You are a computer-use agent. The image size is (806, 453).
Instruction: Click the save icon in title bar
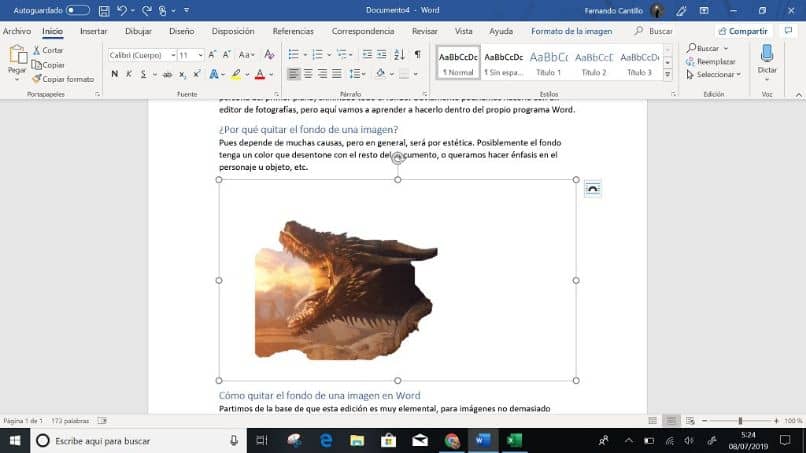click(x=104, y=10)
